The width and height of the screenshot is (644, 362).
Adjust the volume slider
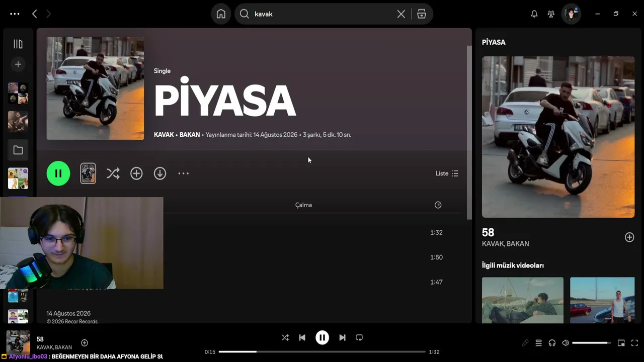(591, 343)
